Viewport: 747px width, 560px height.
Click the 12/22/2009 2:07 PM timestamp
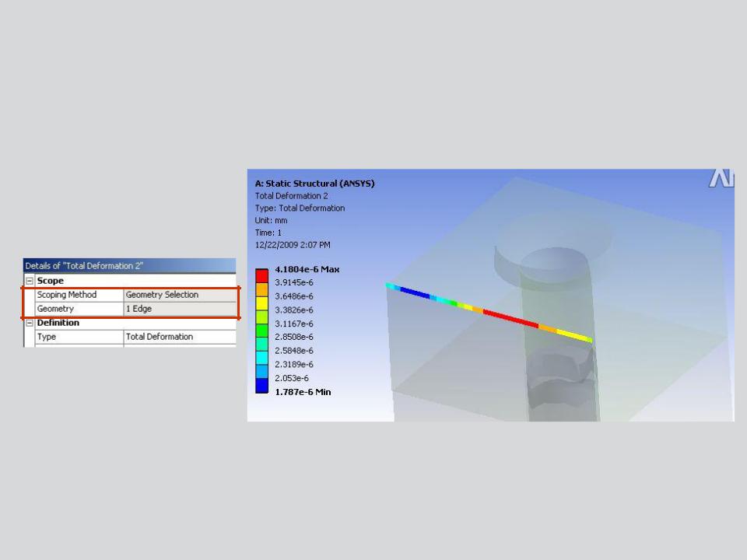coord(293,245)
